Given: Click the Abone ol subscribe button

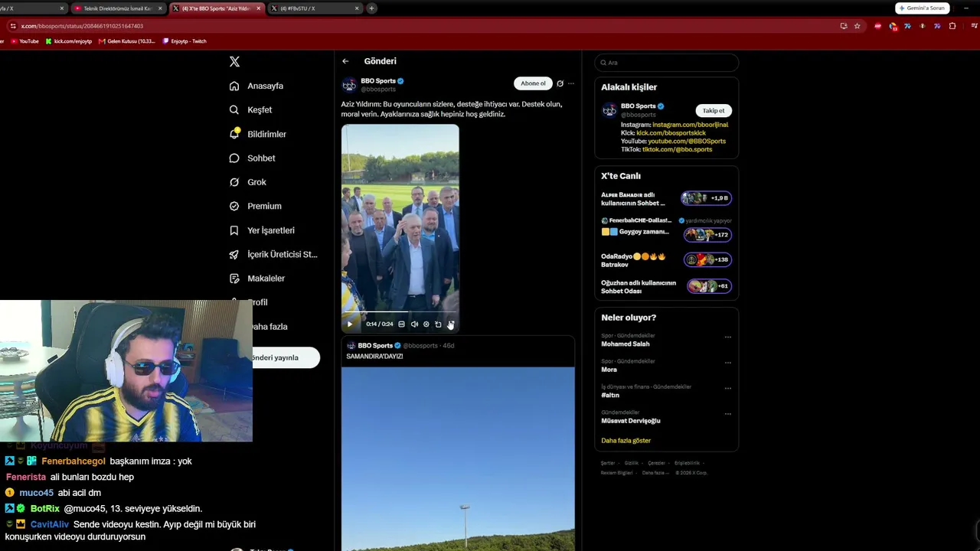Looking at the screenshot, I should tap(533, 83).
